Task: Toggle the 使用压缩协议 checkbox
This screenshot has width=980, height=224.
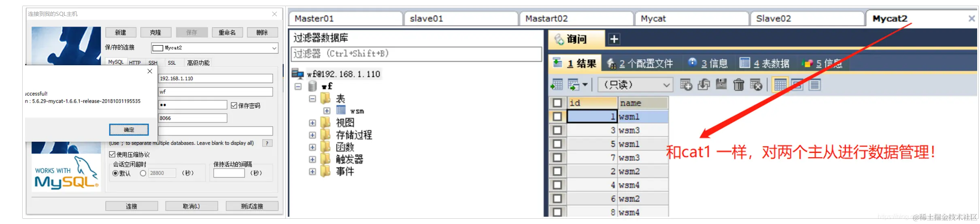Action: pos(112,154)
